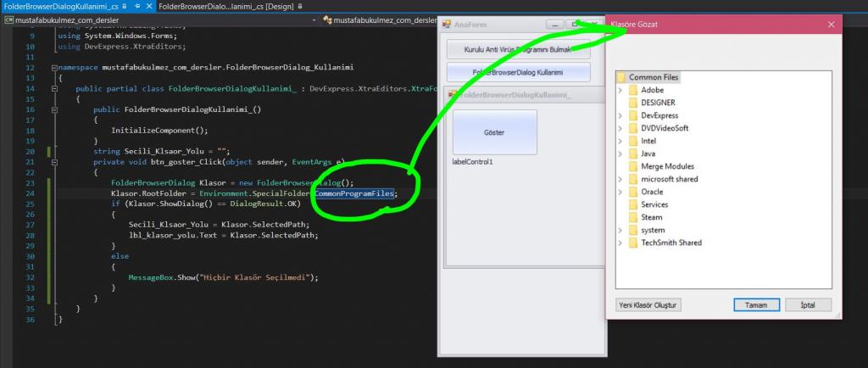Click the Steam folder name
Image resolution: width=868 pixels, height=368 pixels.
(x=652, y=217)
